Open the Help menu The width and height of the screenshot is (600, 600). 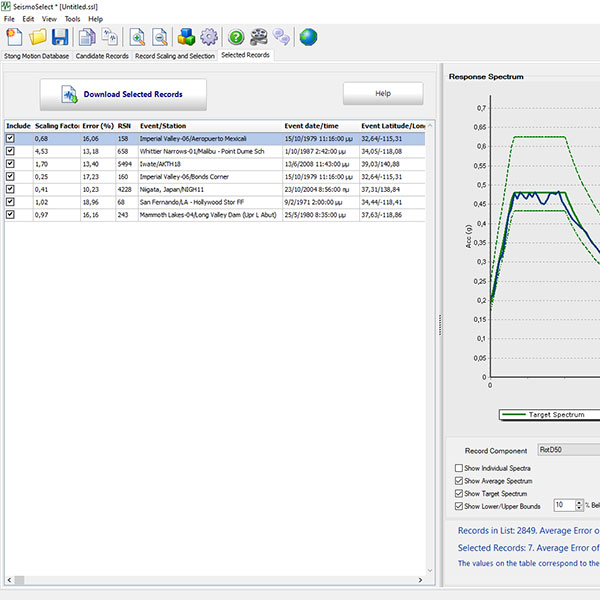(x=95, y=19)
